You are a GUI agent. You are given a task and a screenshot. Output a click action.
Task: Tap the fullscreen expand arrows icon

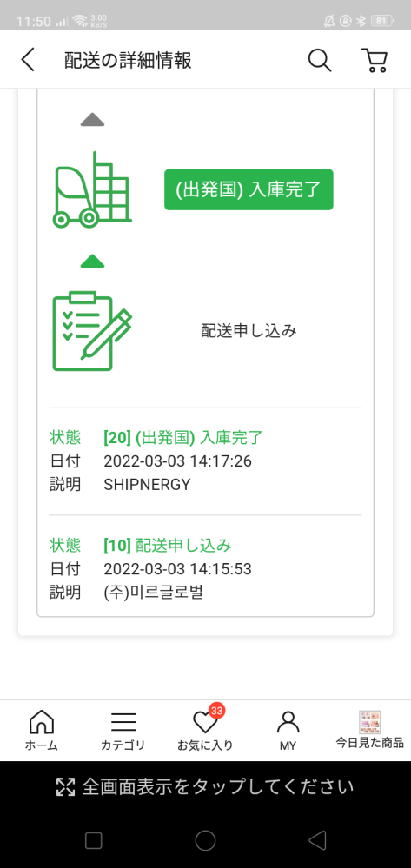65,786
